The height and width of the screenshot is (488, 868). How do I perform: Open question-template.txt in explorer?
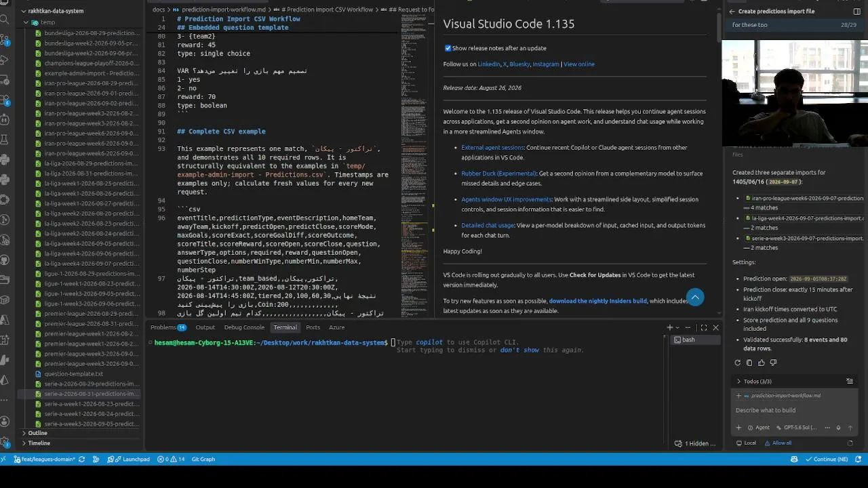74,374
